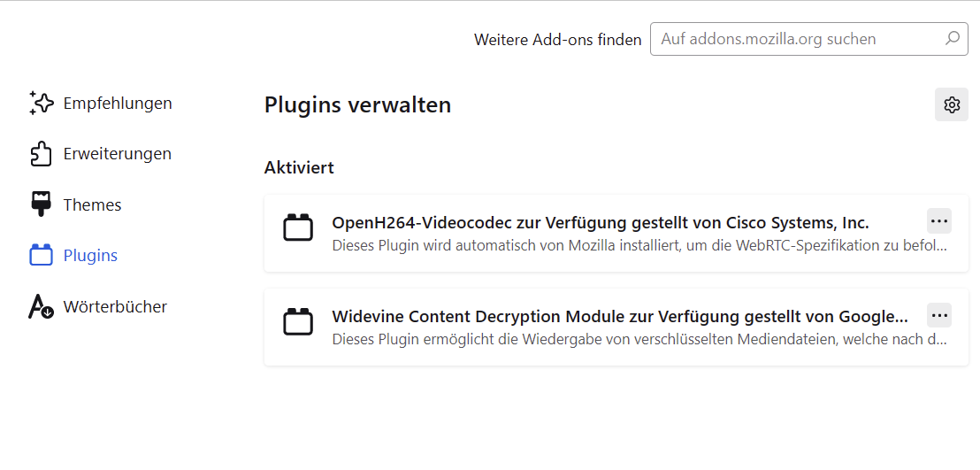The width and height of the screenshot is (980, 470).
Task: Open the OpenH264-Videocodec plugin title
Action: coord(600,222)
